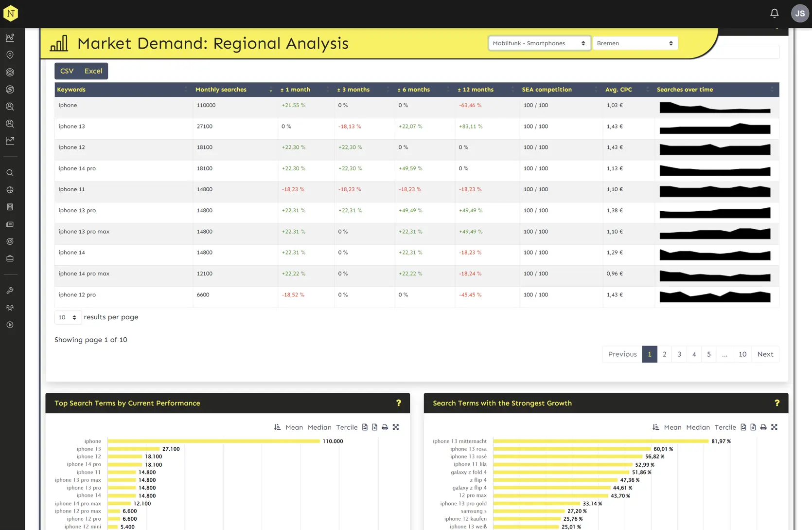The image size is (812, 530).
Task: Export Strongest Growth chart to Excel
Action: pyautogui.click(x=753, y=427)
